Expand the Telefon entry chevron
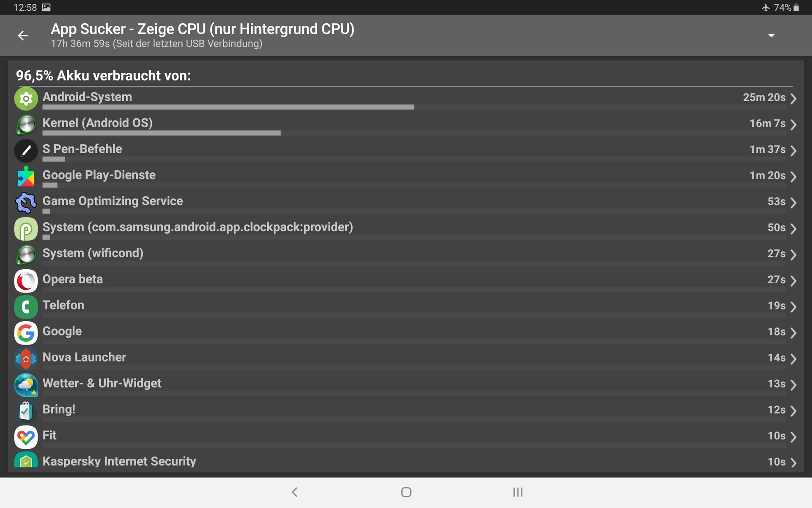The height and width of the screenshot is (508, 812). tap(793, 307)
